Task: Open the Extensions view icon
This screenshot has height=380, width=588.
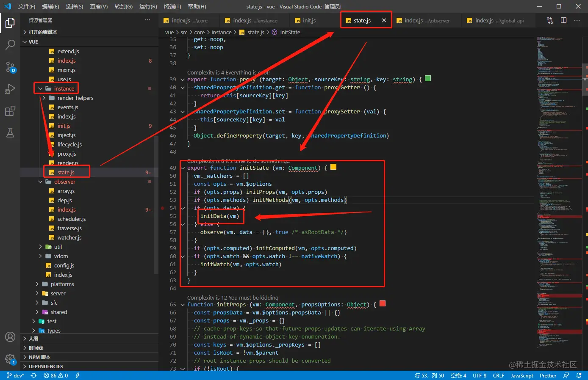Action: point(10,111)
